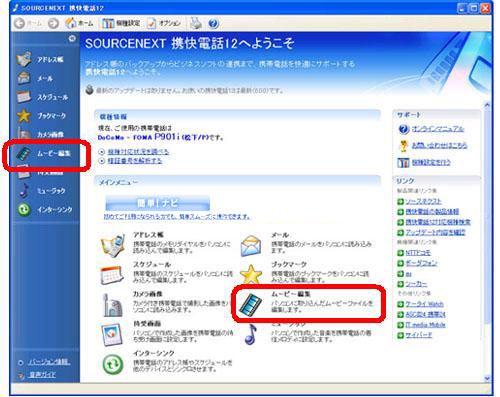Screen dimensions: 500x397
Task: Open カメラ画像 in the main menu
Action: click(x=166, y=303)
